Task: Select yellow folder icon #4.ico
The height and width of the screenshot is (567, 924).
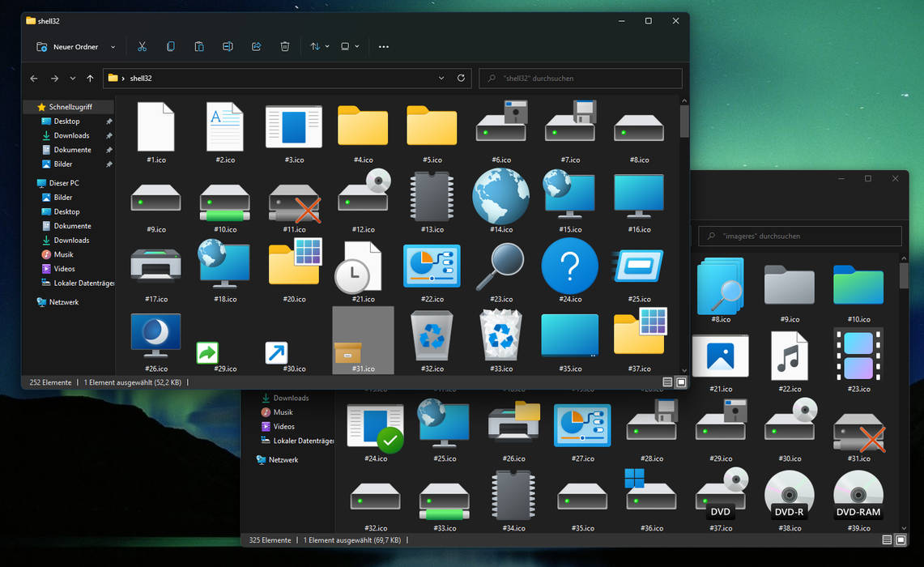Action: pos(363,132)
